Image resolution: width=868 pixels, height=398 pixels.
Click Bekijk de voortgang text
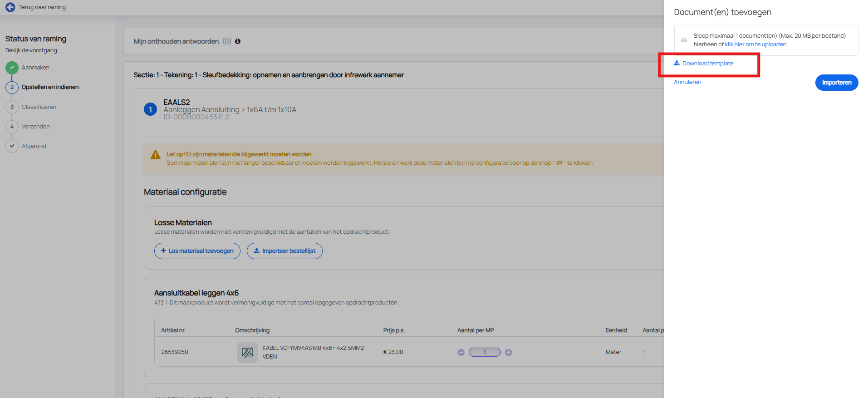(31, 50)
